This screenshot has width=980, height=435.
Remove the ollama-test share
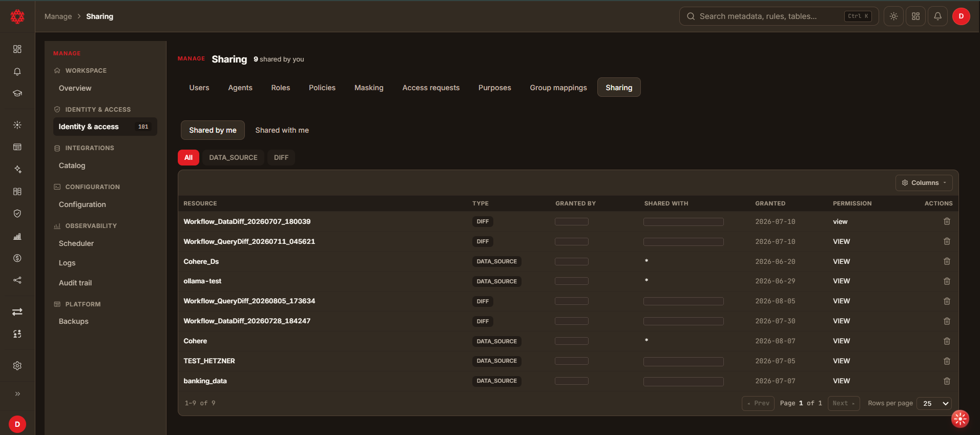(x=947, y=281)
